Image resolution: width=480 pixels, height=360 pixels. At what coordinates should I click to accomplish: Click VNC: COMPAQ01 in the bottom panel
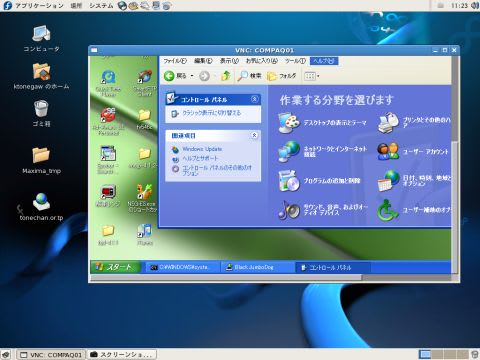coord(51,354)
